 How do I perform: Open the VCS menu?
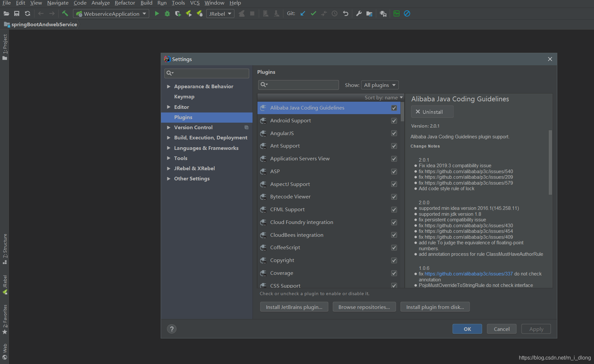195,3
